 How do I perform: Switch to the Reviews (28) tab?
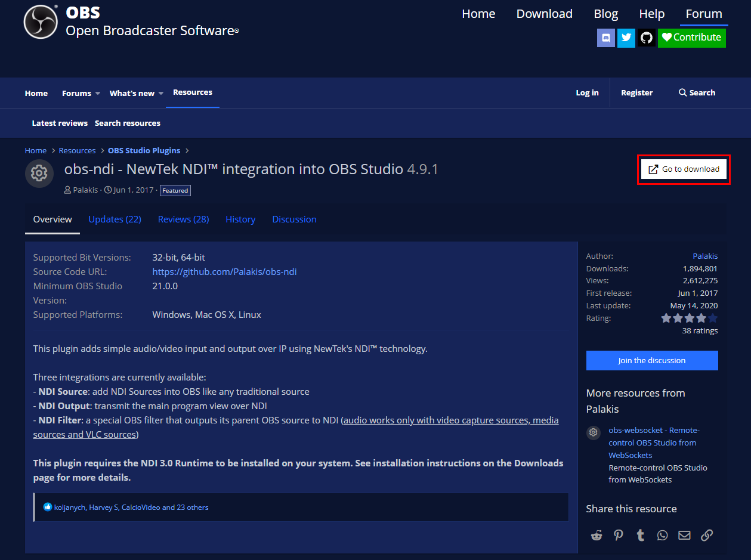(x=183, y=219)
